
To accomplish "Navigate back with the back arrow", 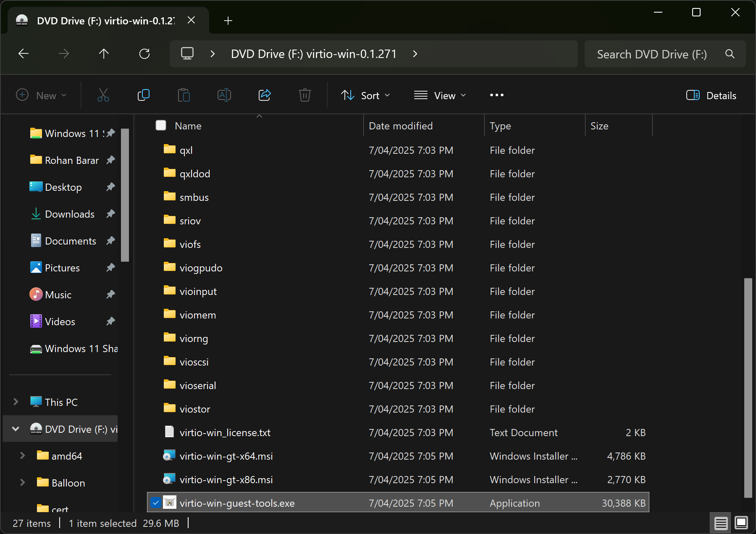I will 24,54.
